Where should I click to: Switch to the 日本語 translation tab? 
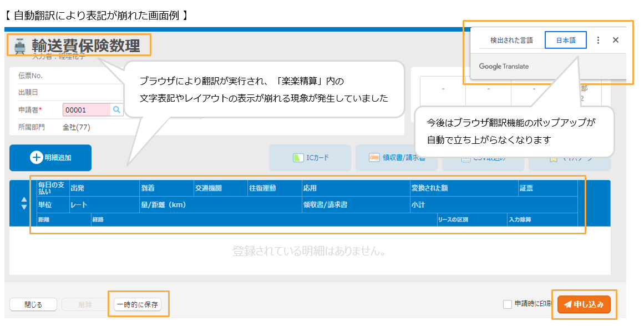565,40
